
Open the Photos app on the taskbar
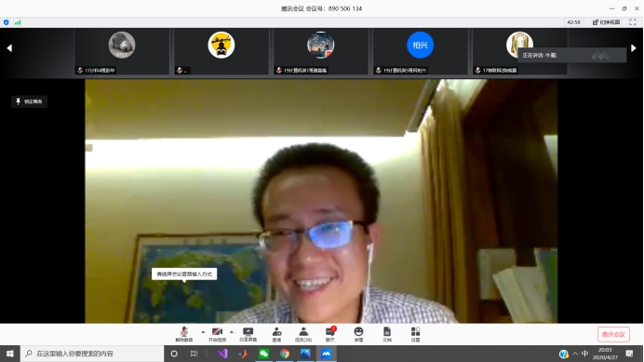[x=305, y=354]
